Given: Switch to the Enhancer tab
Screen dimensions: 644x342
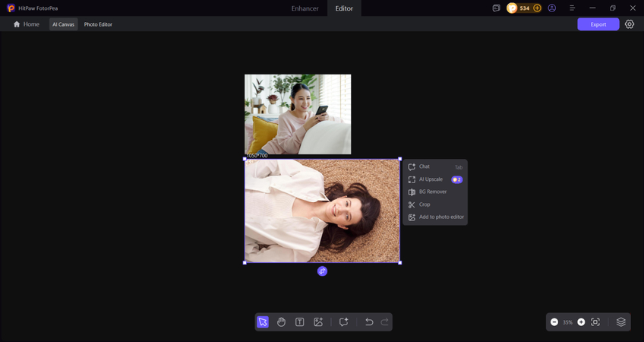Looking at the screenshot, I should tap(305, 8).
